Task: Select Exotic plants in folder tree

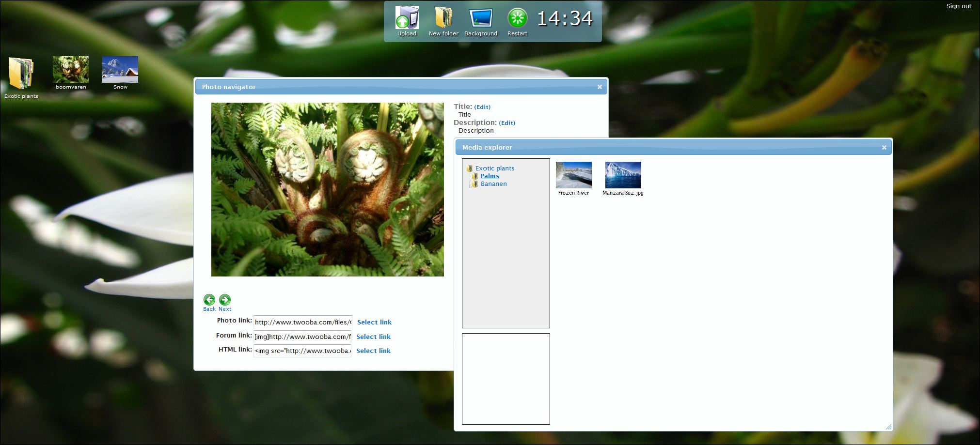Action: click(x=494, y=169)
